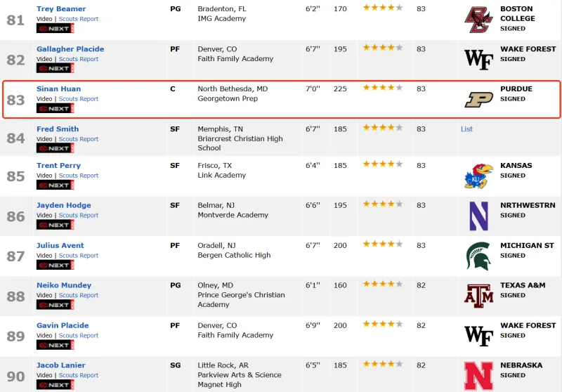Click the Texas A&M logo
This screenshot has width=562, height=392.
[478, 296]
